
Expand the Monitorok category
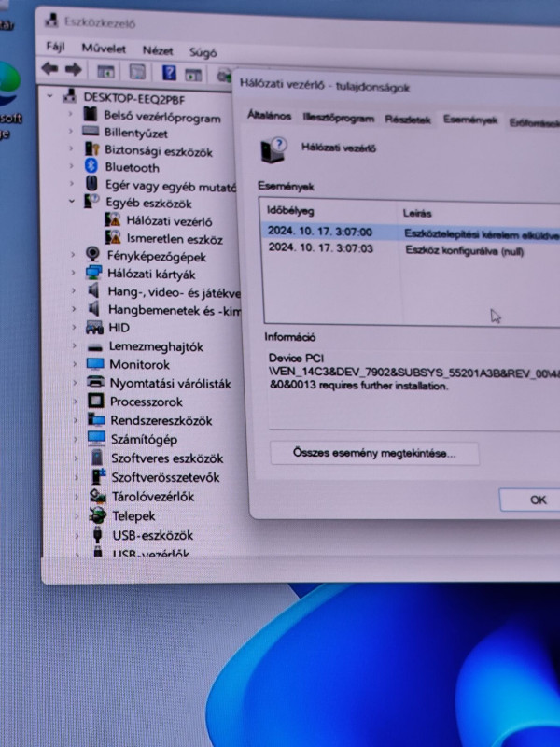75,364
